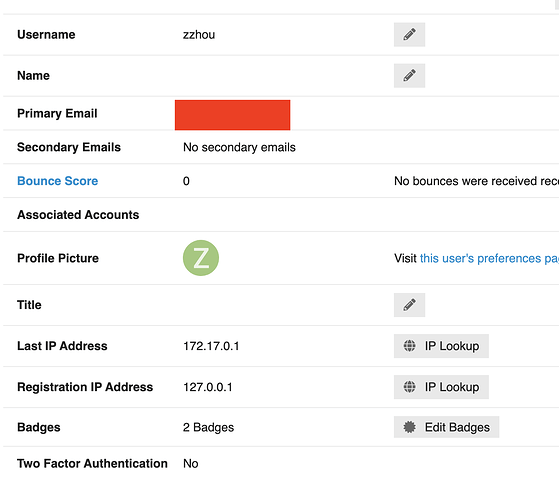The height and width of the screenshot is (499, 559).
Task: Visit this user's preferences page link
Action: click(x=489, y=258)
